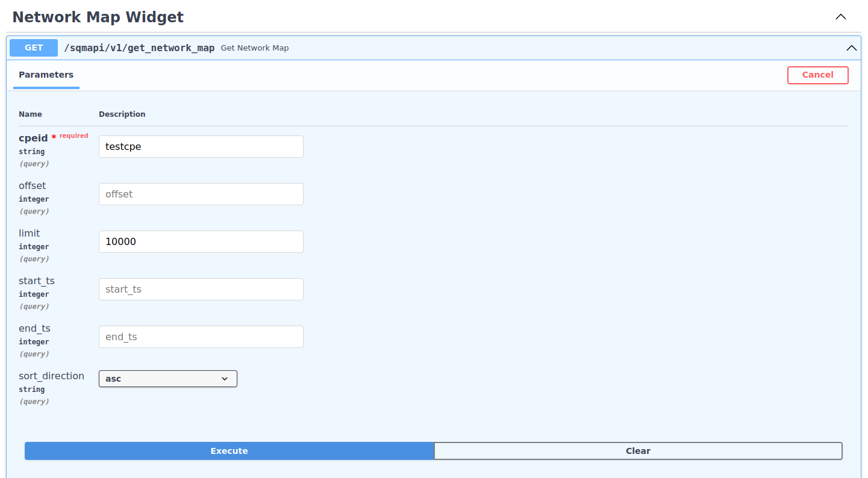Click the Get Network Map summary text
The width and height of the screenshot is (868, 478).
[255, 48]
